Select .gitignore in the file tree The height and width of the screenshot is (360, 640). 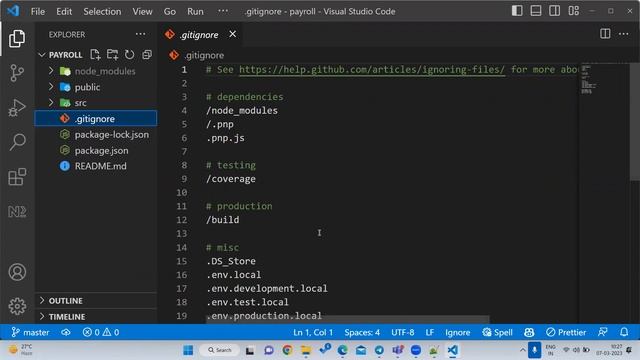click(96, 119)
